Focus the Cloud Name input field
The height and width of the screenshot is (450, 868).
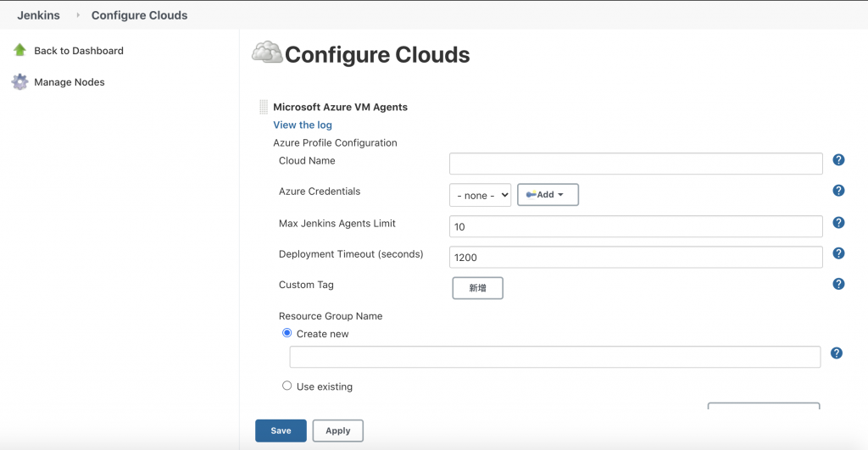[x=636, y=164]
